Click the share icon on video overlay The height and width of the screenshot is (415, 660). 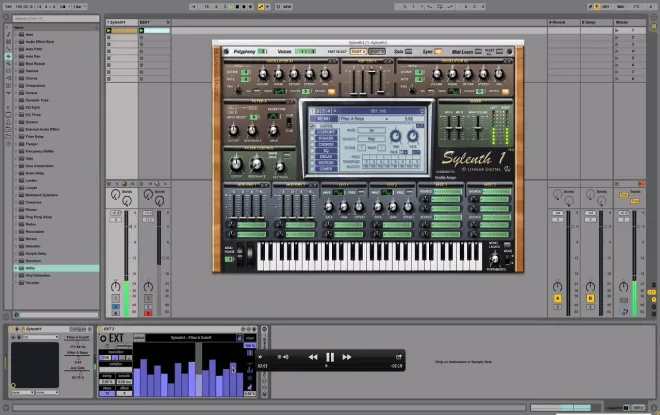click(x=398, y=356)
